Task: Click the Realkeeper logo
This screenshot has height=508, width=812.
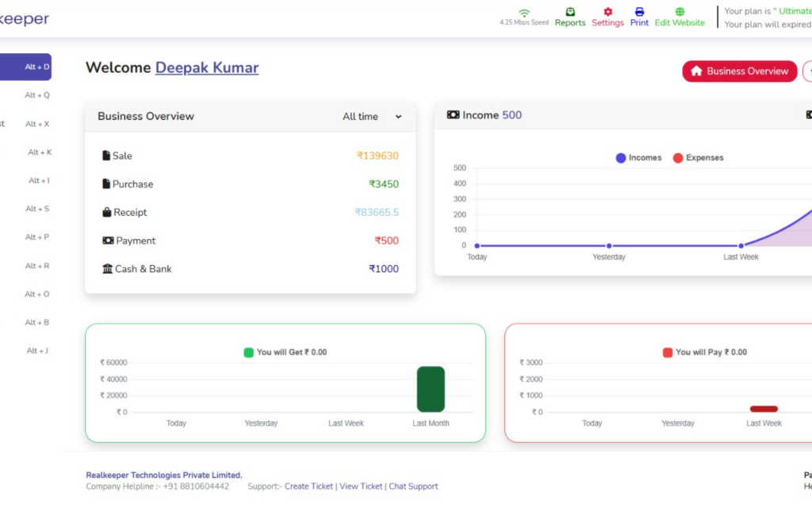Action: coord(25,19)
